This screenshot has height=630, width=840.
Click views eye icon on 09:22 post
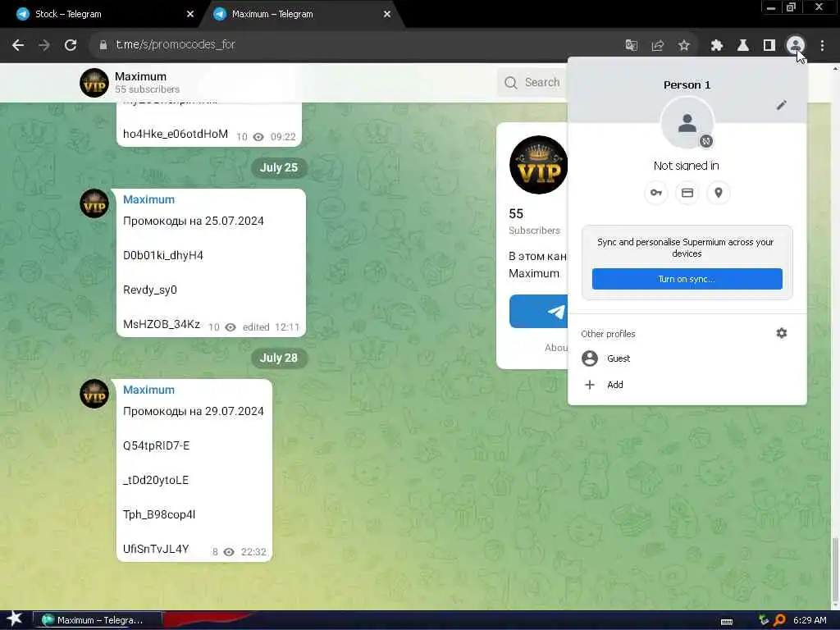pyautogui.click(x=258, y=137)
